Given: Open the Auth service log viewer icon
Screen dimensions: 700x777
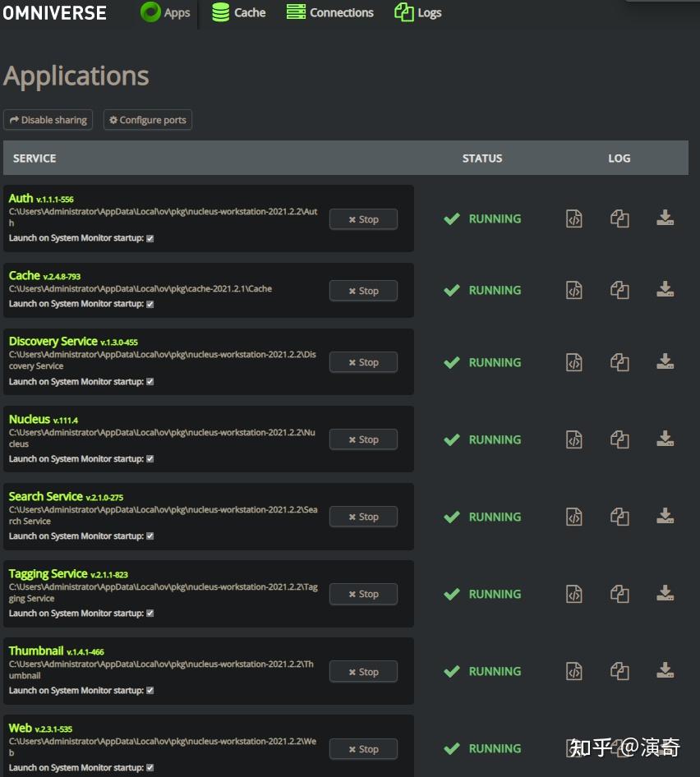Looking at the screenshot, I should [574, 219].
